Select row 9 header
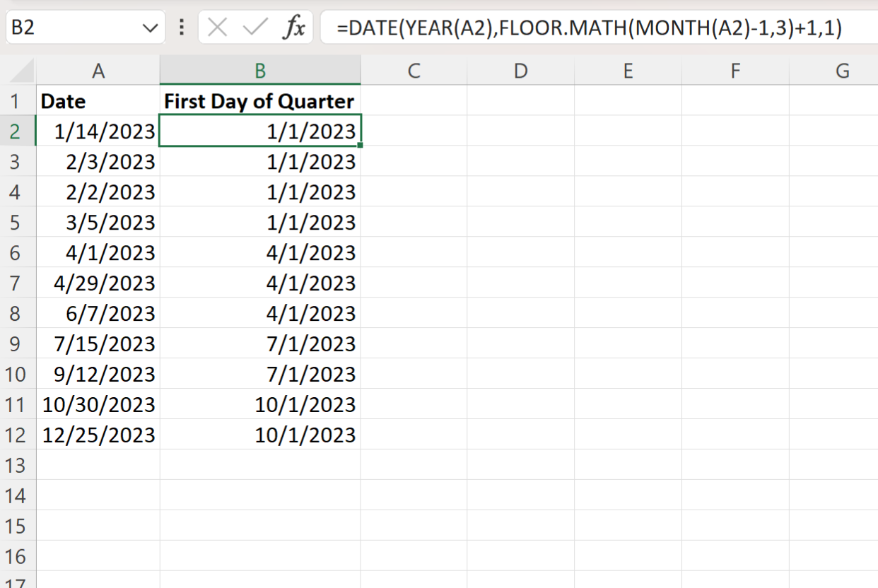The image size is (878, 588). [x=18, y=344]
